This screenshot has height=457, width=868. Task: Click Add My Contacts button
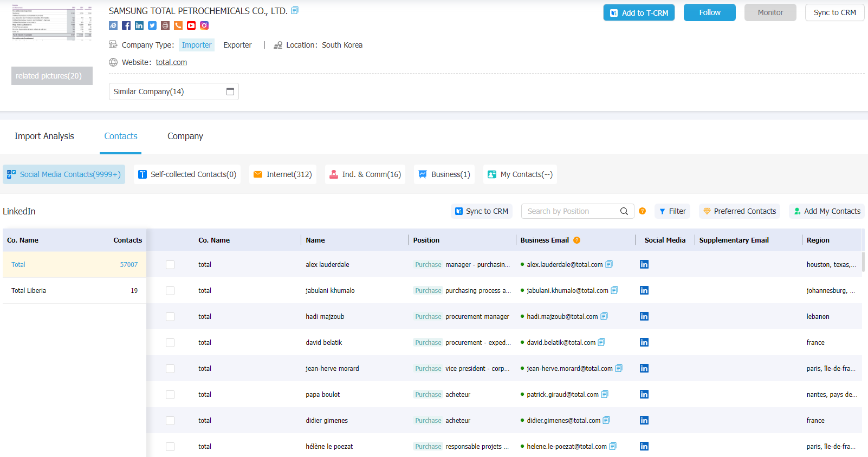click(827, 211)
